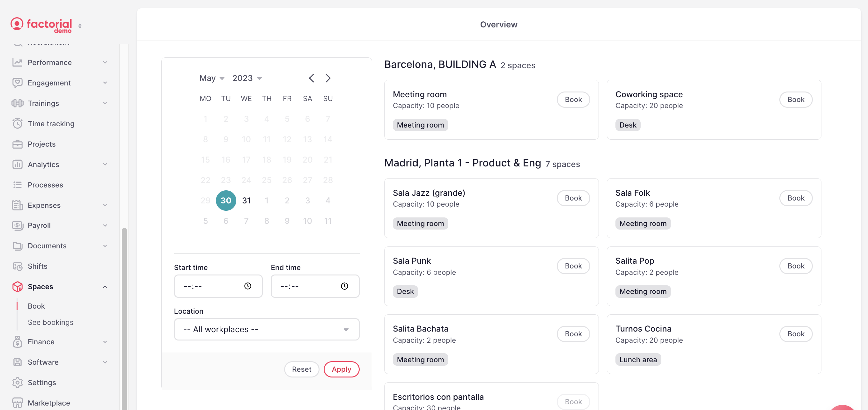Click See bookings link in sidebar
This screenshot has width=868, height=410.
(50, 321)
